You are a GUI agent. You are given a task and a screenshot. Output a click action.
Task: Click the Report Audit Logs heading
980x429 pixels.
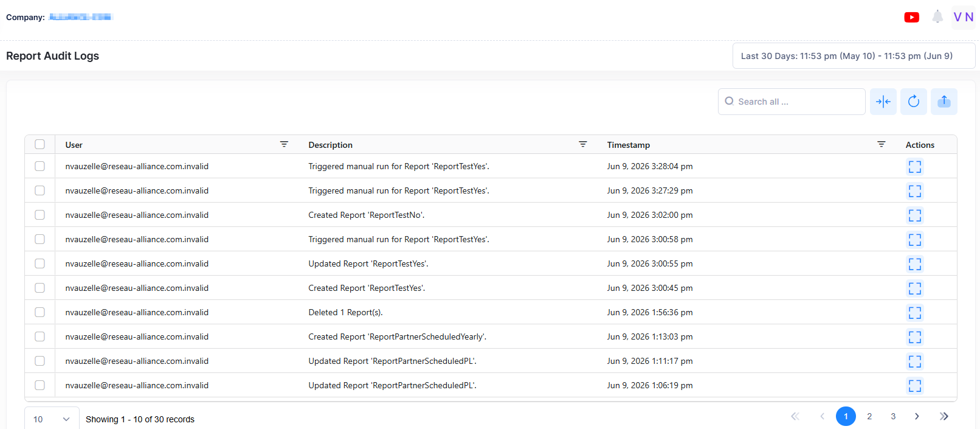click(52, 56)
